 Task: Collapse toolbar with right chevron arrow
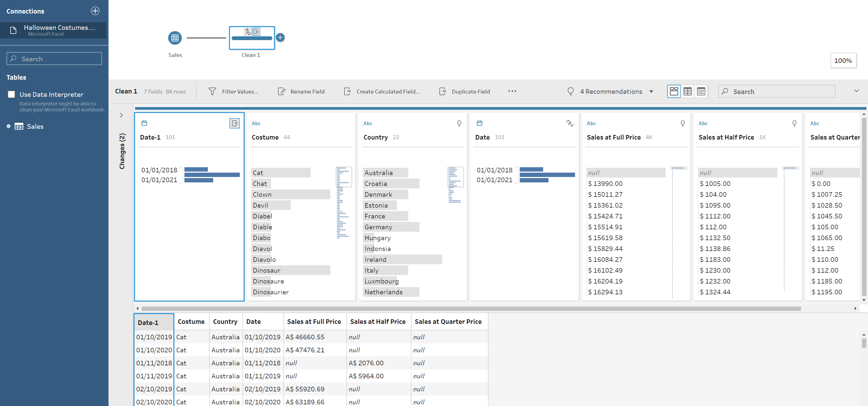coord(856,91)
